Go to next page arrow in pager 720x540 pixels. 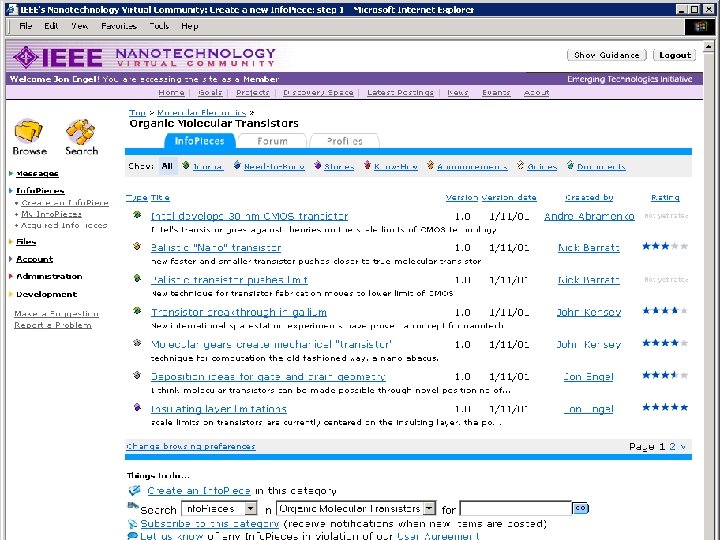point(683,446)
